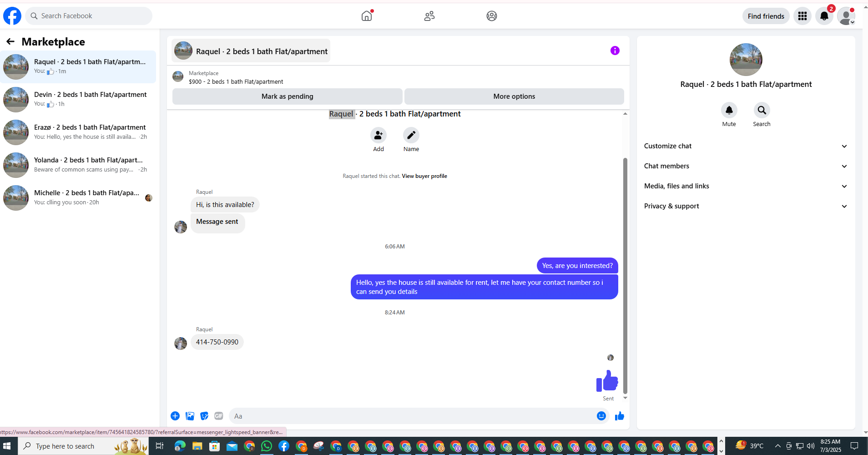Add people to the chat

click(x=378, y=135)
